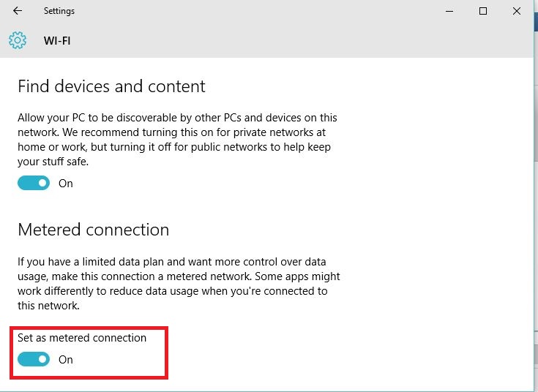Click the red highlight box border
This screenshot has height=392, width=538.
[x=168, y=353]
